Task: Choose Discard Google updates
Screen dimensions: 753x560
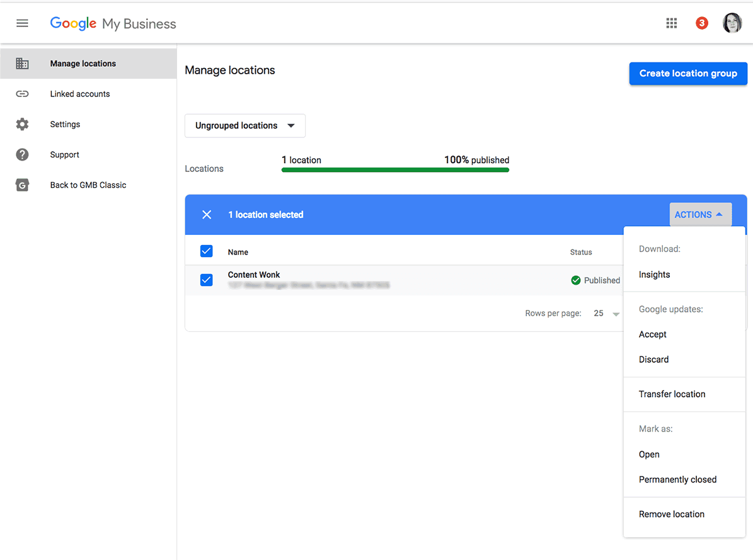Action: pos(684,359)
